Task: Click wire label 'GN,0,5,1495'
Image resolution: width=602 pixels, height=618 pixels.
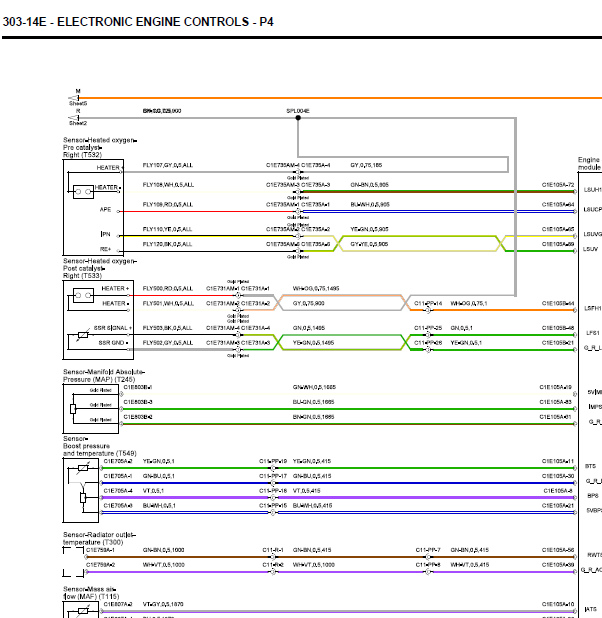Action: tap(309, 328)
